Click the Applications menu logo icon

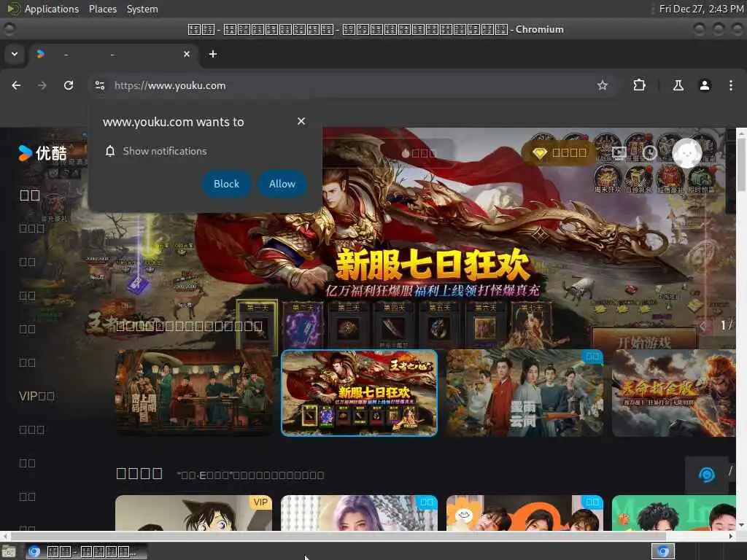point(13,9)
